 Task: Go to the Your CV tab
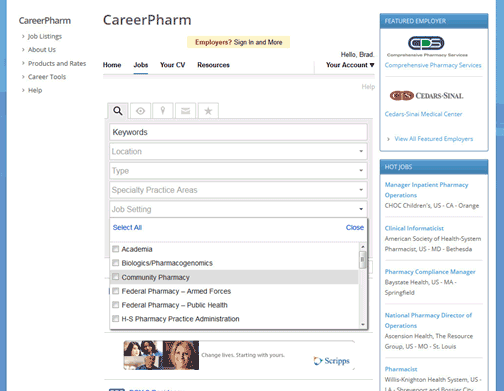(x=172, y=65)
